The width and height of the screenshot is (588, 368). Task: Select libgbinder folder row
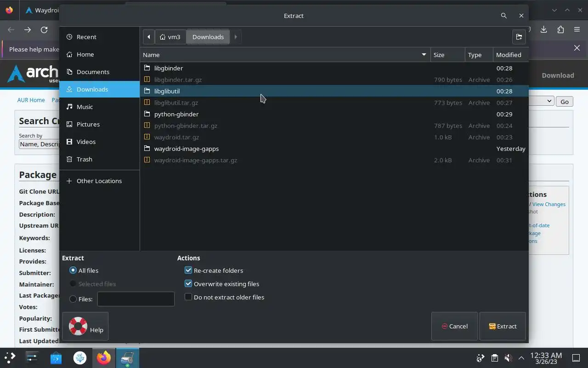(x=334, y=68)
